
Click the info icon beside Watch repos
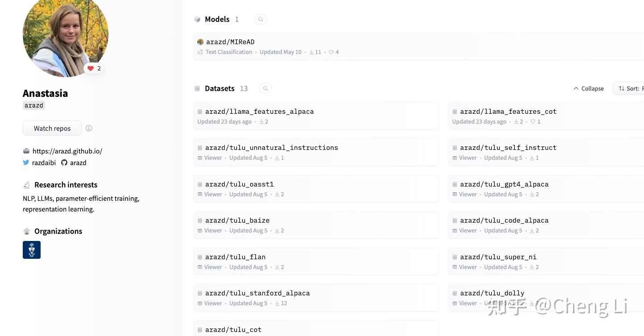point(89,128)
